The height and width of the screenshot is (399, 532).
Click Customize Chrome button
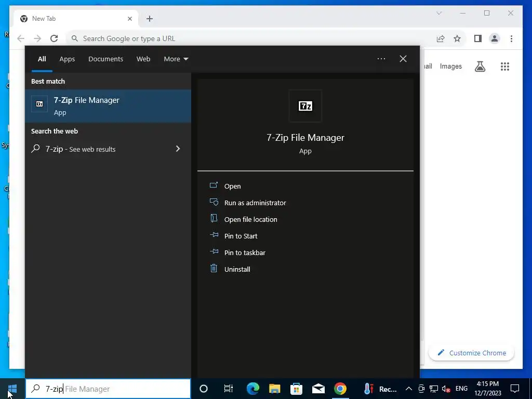[471, 353]
